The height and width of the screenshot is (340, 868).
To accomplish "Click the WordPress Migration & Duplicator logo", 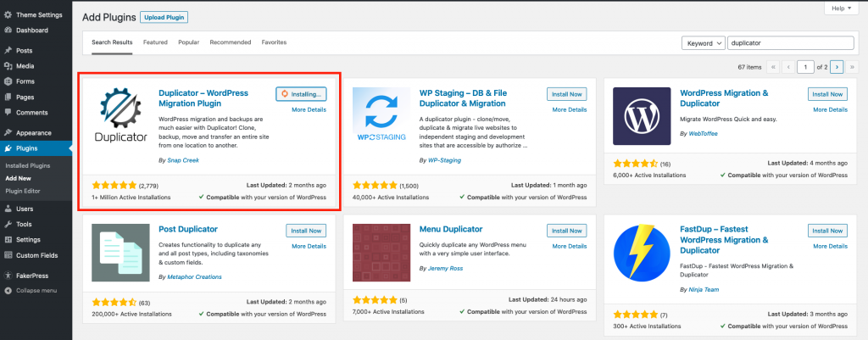I will point(643,115).
